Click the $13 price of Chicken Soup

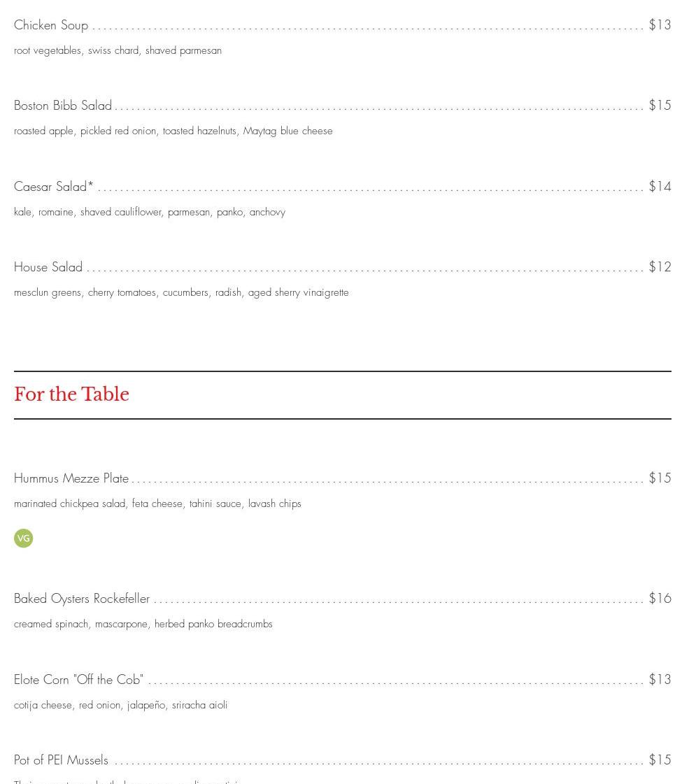click(x=660, y=25)
